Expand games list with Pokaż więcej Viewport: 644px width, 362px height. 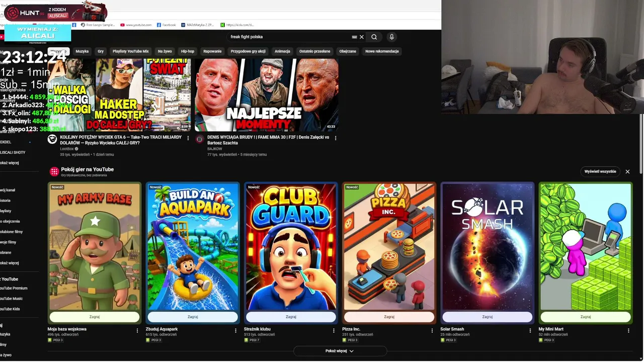coord(340,351)
